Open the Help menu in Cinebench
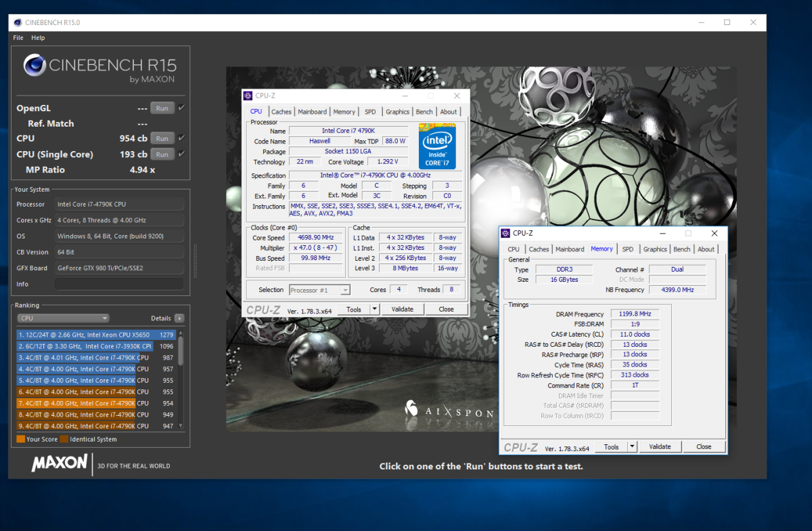 38,38
